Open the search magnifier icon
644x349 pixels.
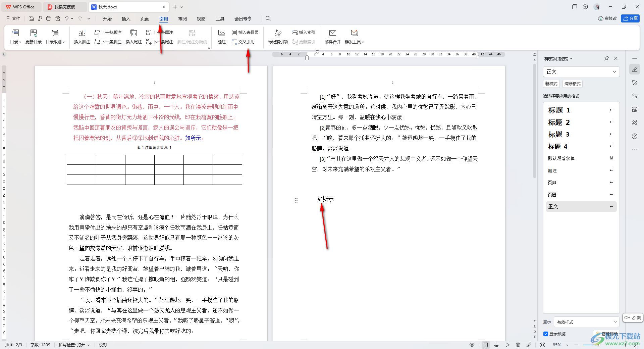pyautogui.click(x=268, y=19)
